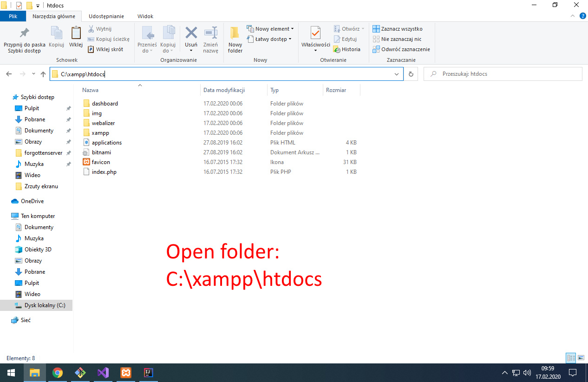Switch to the Widok ribbon tab
This screenshot has height=382, width=588.
pos(145,16)
